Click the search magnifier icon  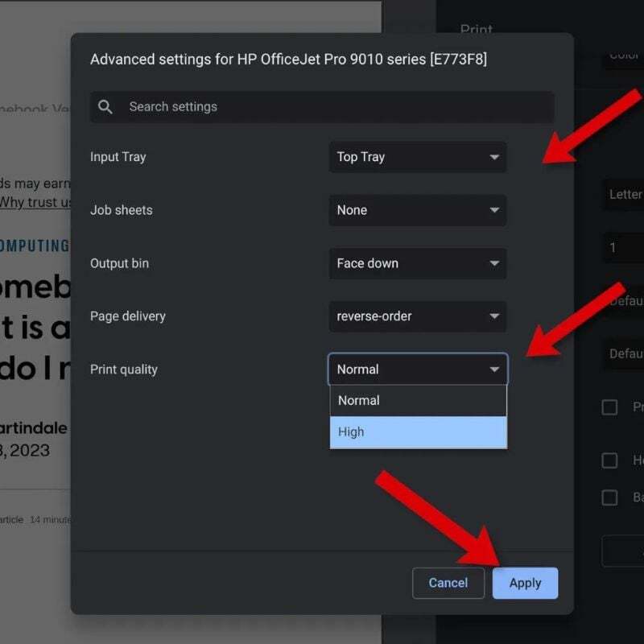coord(105,107)
